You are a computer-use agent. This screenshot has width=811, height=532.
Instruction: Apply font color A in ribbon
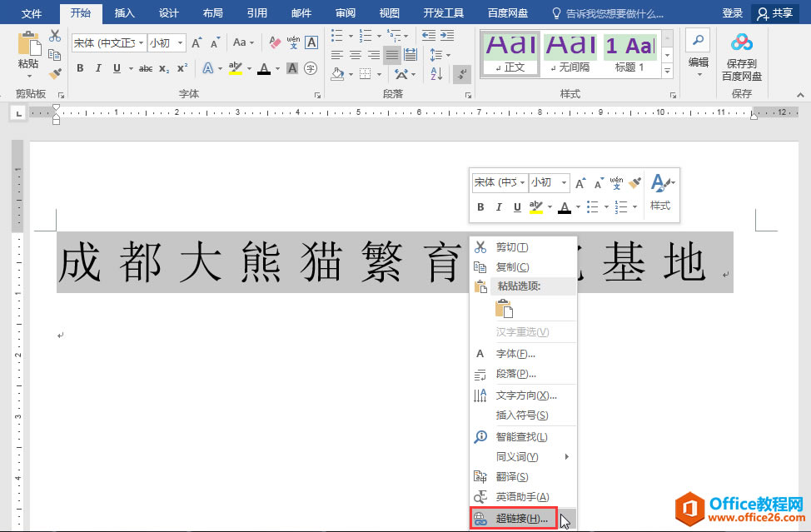(x=264, y=68)
